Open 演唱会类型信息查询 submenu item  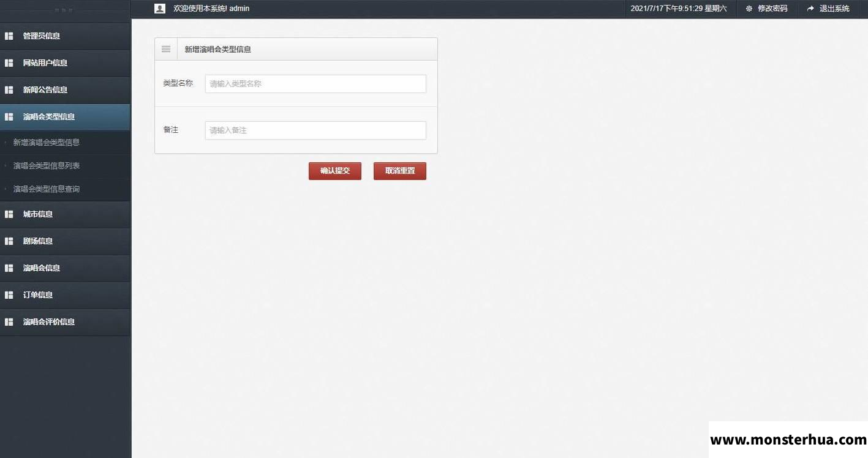coord(65,189)
